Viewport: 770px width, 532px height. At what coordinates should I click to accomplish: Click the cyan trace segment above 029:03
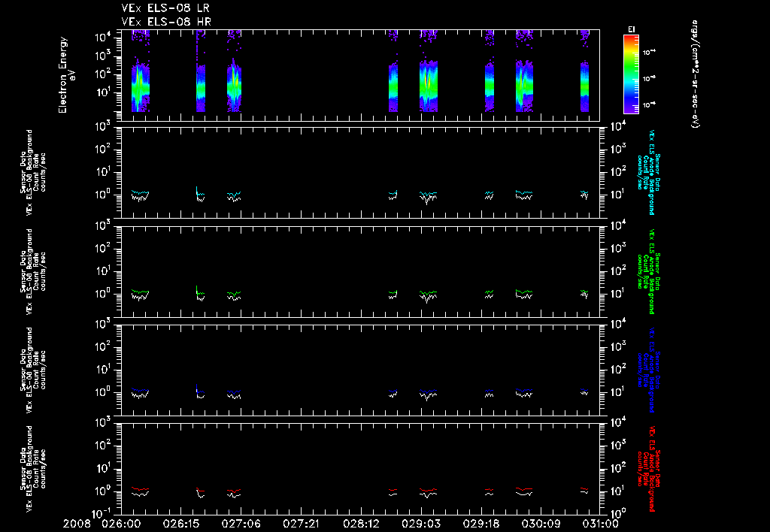tap(428, 193)
